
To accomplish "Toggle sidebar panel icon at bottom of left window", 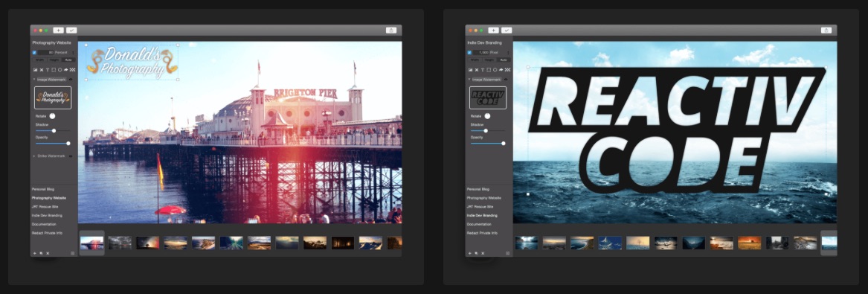I will click(x=72, y=253).
